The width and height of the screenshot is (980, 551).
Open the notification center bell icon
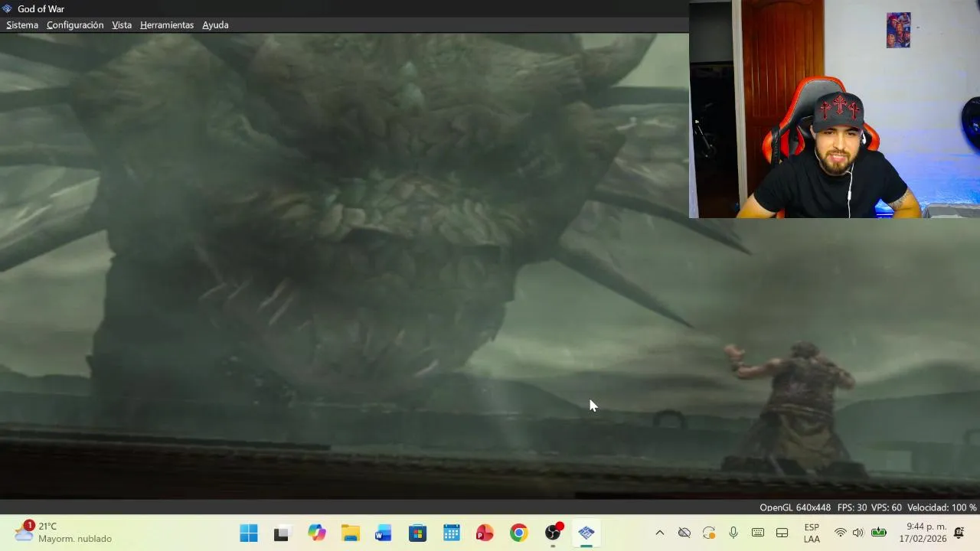959,533
